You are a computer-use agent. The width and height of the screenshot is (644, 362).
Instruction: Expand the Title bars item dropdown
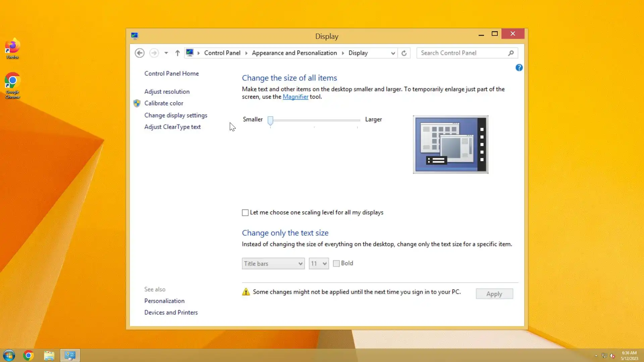click(x=273, y=263)
